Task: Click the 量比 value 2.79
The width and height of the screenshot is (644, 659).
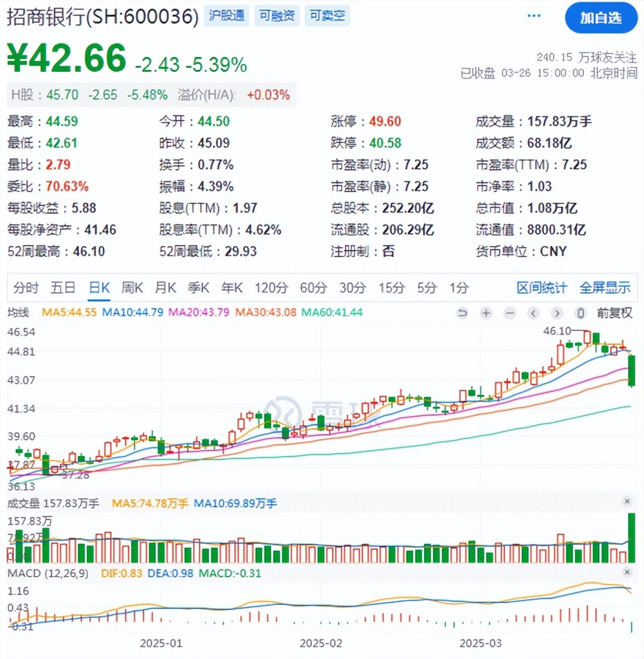Action: point(58,164)
